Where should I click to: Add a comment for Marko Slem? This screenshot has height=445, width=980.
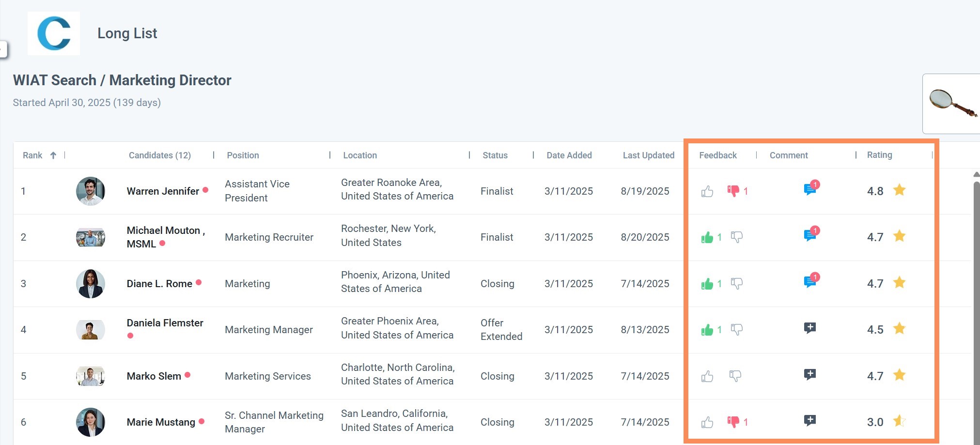point(810,375)
